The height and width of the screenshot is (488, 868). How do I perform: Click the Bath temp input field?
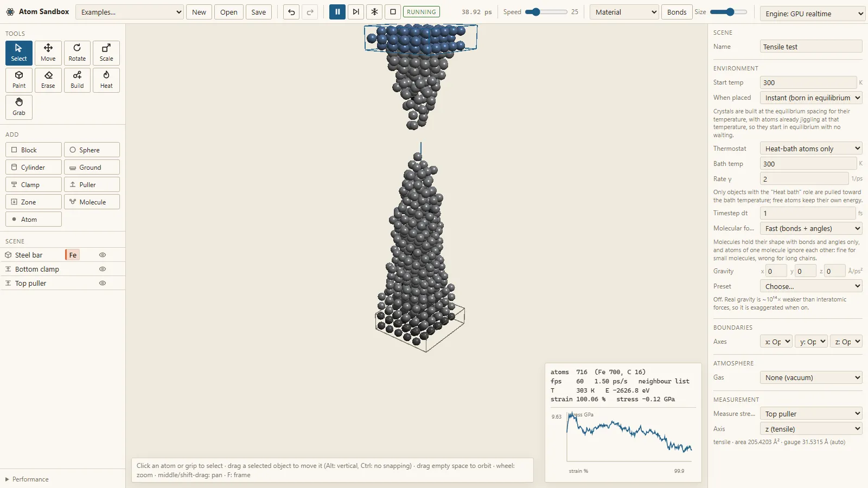click(x=808, y=164)
